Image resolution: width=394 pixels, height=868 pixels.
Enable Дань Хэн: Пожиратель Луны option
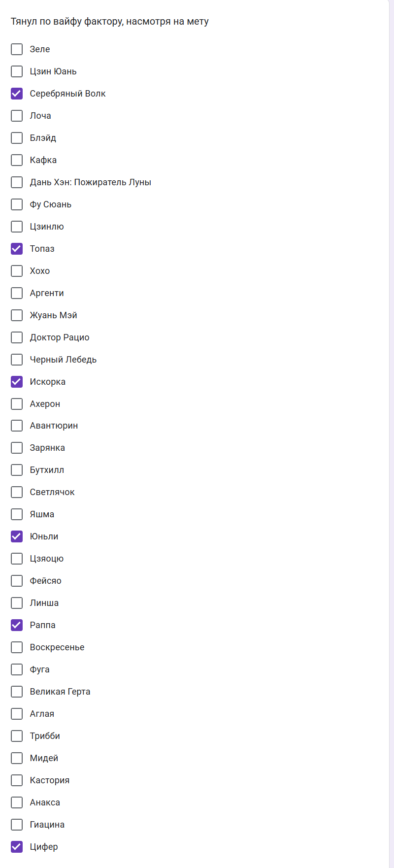pos(17,182)
